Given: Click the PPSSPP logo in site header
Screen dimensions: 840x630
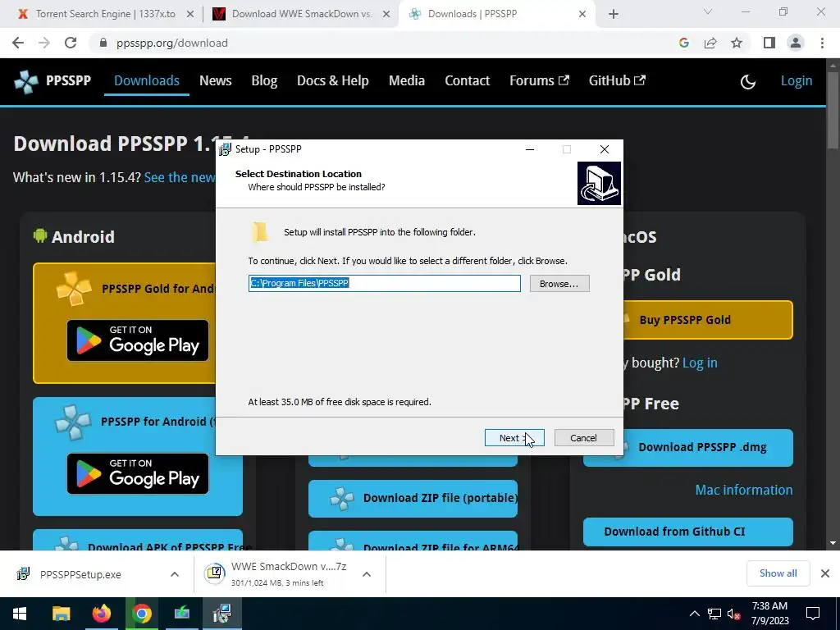Looking at the screenshot, I should pos(52,81).
